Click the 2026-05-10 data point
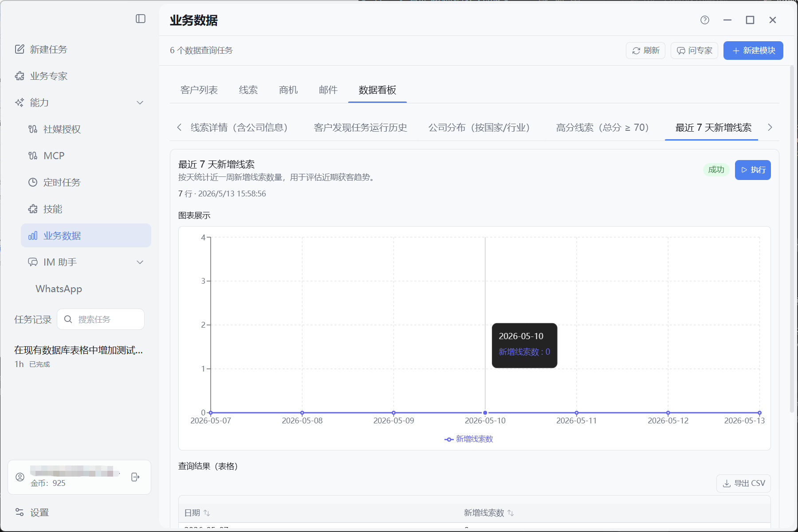 [x=485, y=413]
